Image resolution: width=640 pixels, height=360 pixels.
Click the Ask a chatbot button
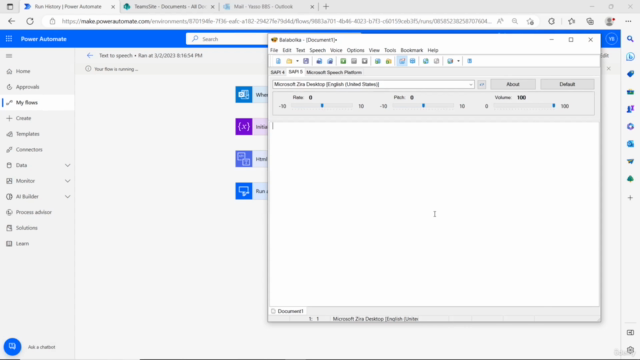(x=12, y=347)
